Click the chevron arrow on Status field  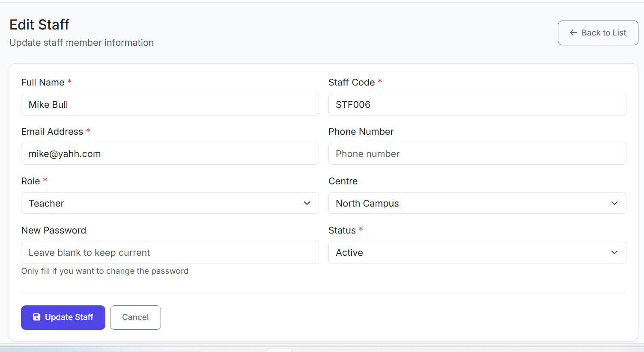614,252
